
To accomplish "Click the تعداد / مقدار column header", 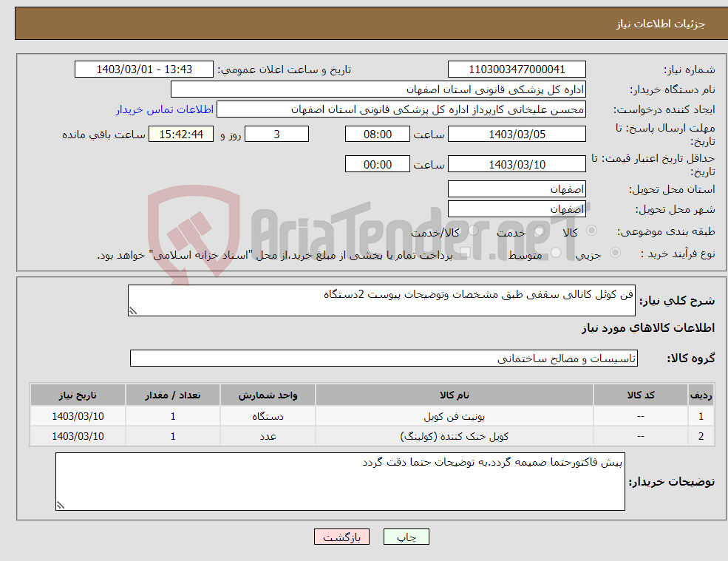I will (173, 395).
